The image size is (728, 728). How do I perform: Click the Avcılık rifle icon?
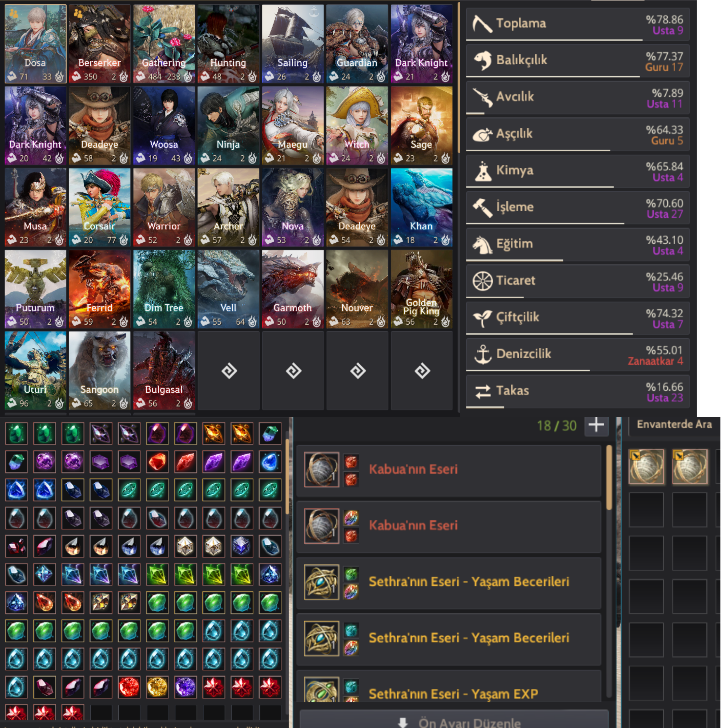pyautogui.click(x=482, y=97)
